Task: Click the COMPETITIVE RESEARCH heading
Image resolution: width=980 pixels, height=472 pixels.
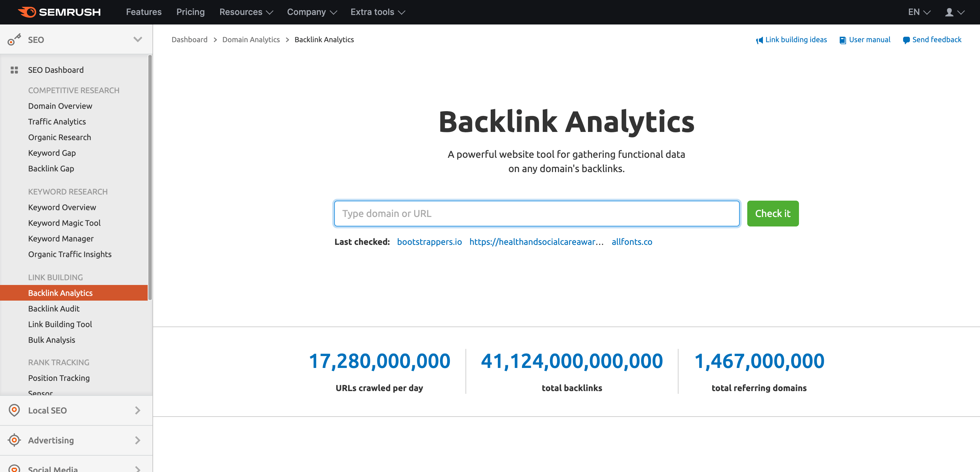Action: coord(74,90)
